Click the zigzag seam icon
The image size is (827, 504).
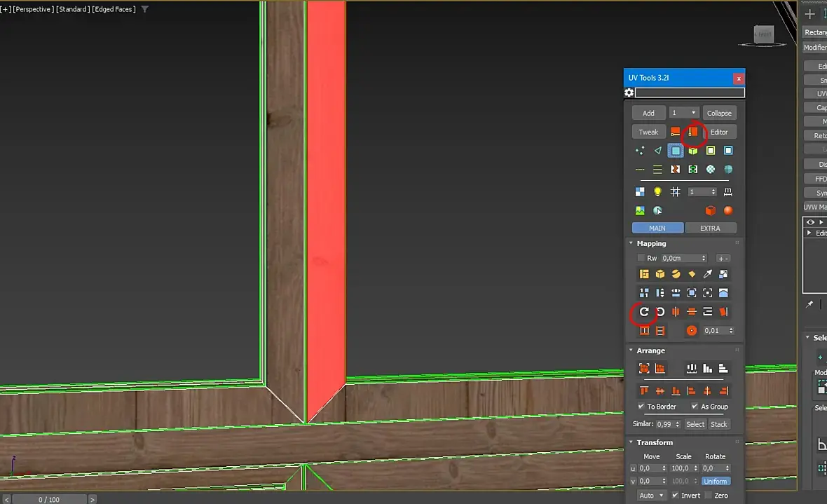(675, 170)
